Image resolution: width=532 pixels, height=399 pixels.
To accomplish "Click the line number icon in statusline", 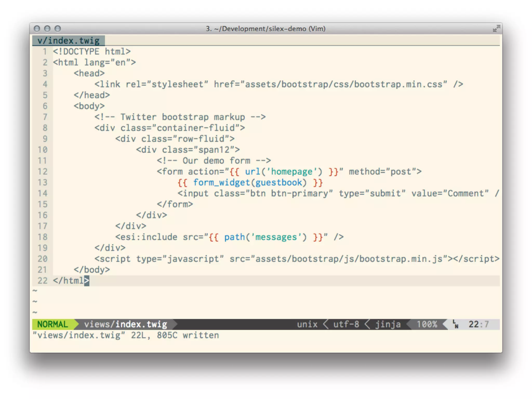I will 455,324.
